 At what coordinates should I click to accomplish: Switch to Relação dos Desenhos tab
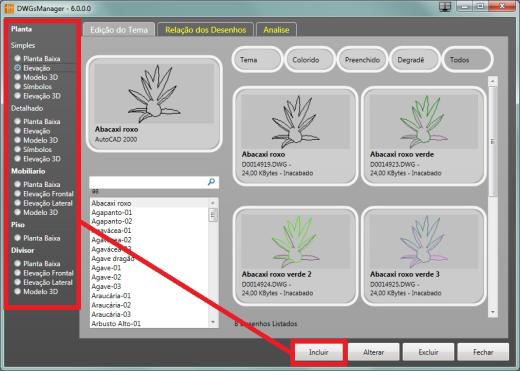[205, 30]
